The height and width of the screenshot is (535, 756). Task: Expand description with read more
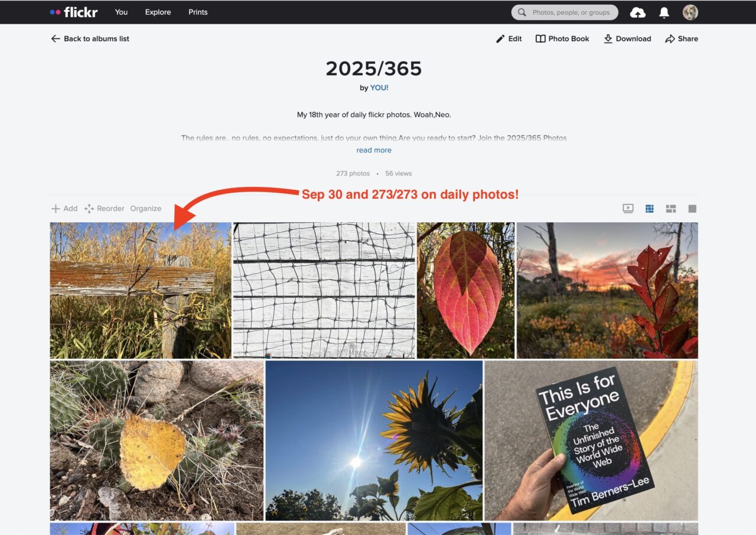click(x=374, y=150)
